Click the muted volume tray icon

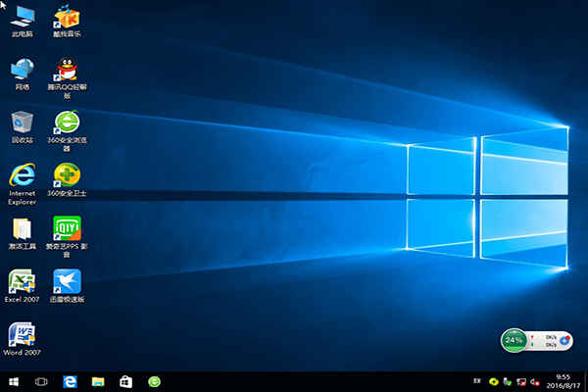click(x=534, y=381)
